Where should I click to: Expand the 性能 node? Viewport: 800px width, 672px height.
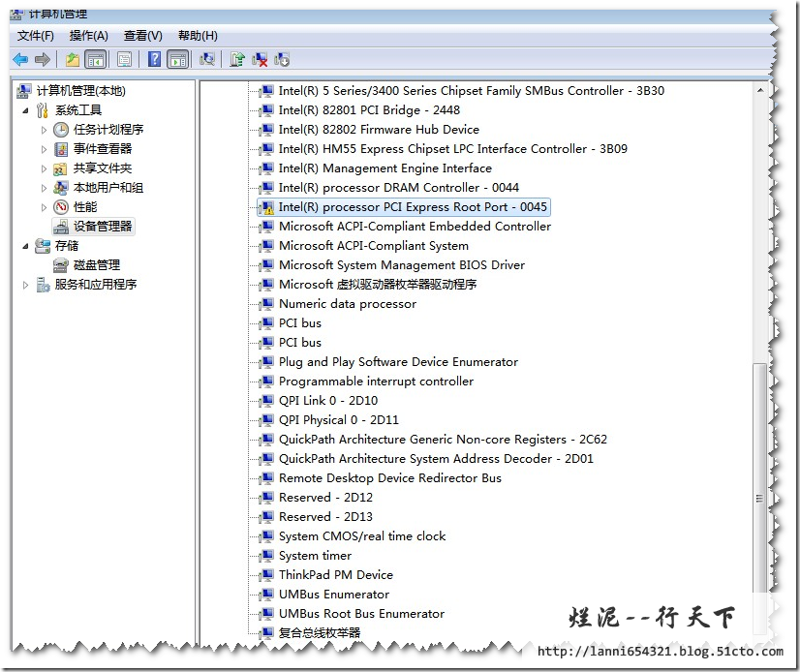click(x=44, y=207)
